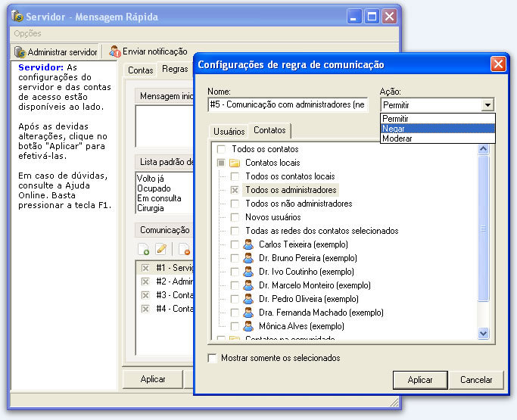Viewport: 517px width, 420px height.
Task: Click Dr. Marcelo Monteiro's user icon
Action: click(x=248, y=285)
